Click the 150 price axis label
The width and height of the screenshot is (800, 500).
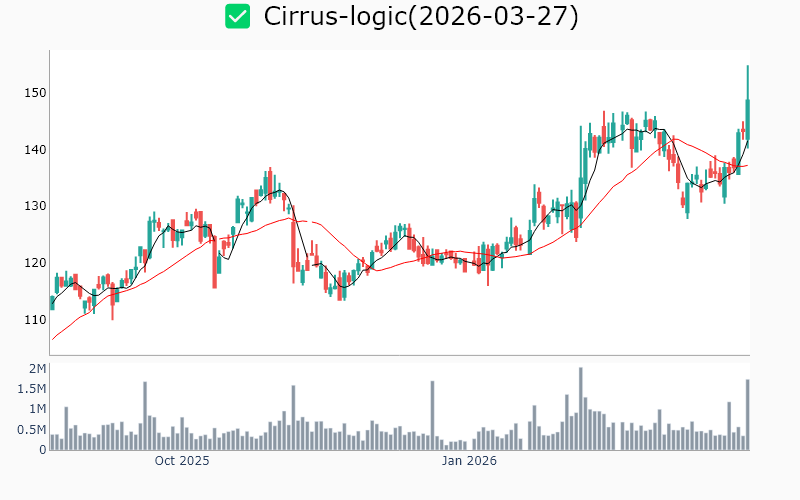point(35,93)
